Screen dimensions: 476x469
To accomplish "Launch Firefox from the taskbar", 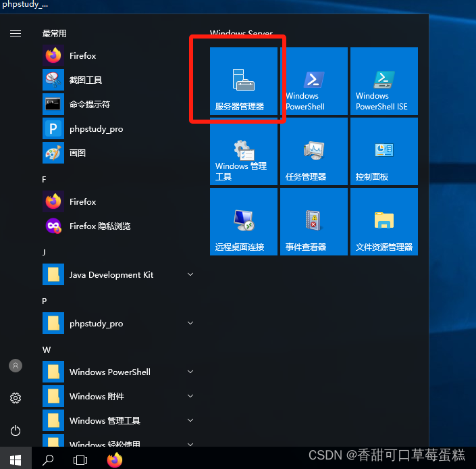I will (115, 460).
